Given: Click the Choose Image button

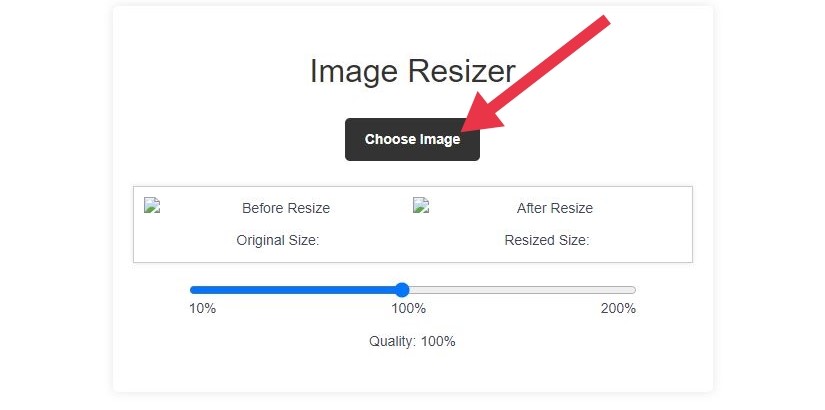Looking at the screenshot, I should pos(412,139).
